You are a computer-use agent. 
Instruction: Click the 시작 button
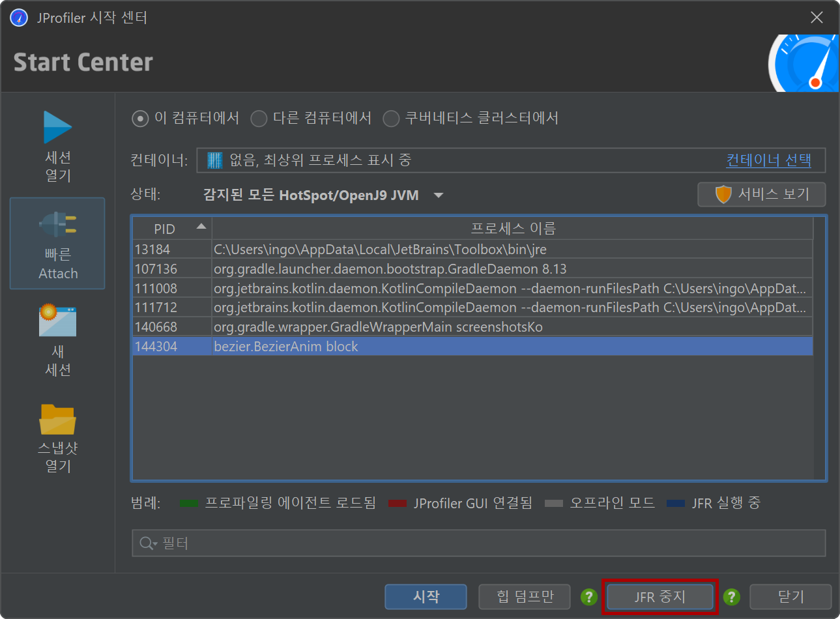[x=426, y=597]
